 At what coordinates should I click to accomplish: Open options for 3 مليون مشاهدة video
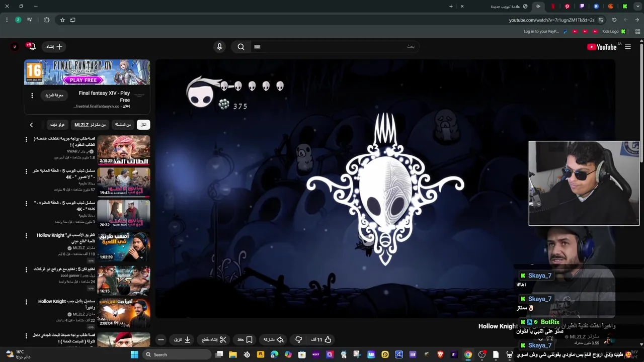[27, 204]
